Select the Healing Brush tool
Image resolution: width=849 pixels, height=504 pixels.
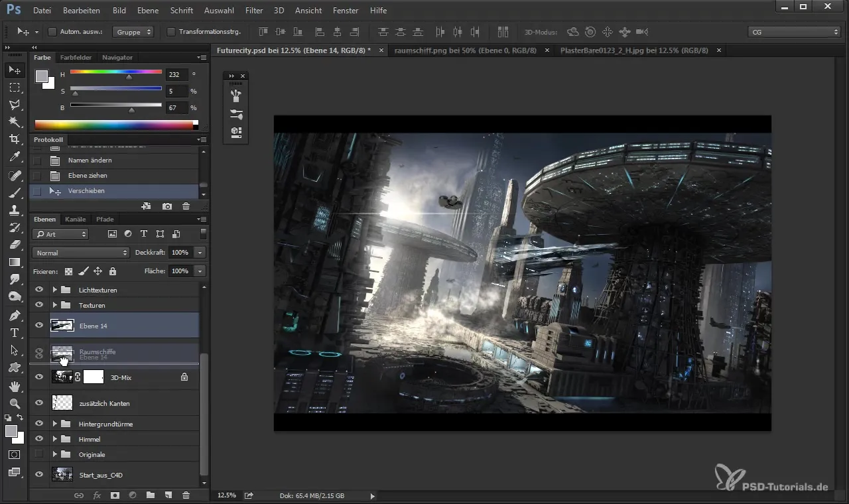15,176
